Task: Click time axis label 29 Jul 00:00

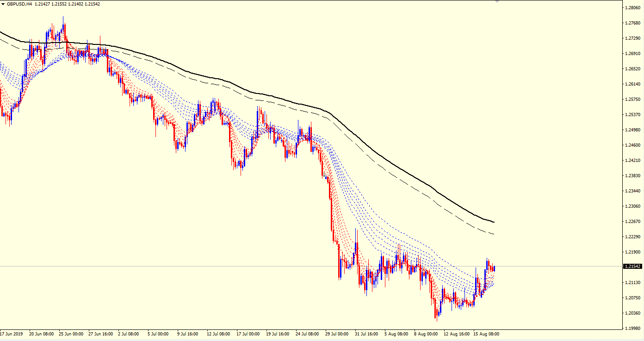Action: 337,334
